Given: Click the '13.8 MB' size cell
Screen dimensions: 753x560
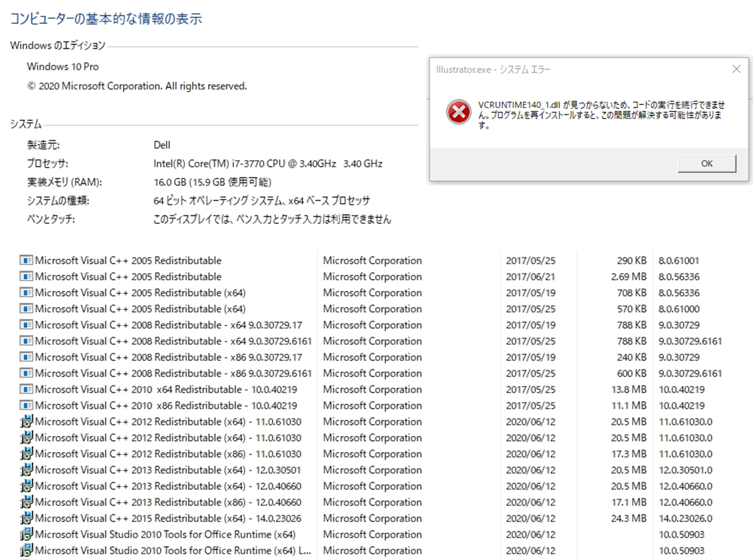Looking at the screenshot, I should 629,390.
